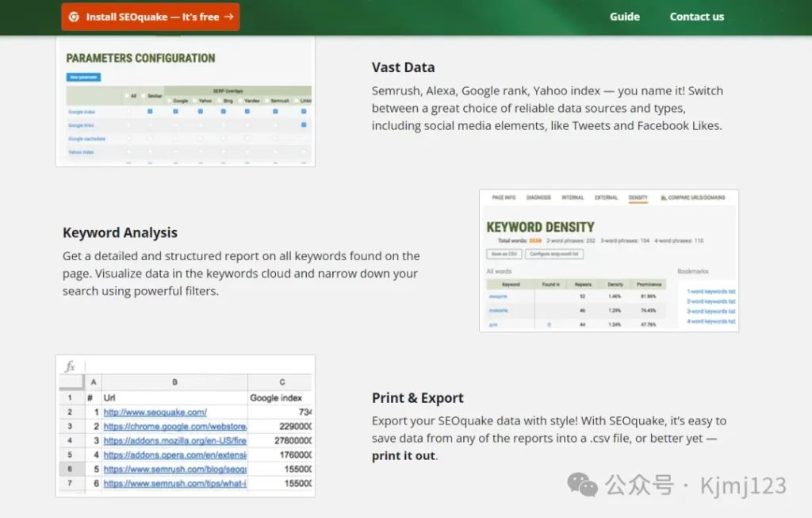Select spreadsheet column header B
The image size is (812, 518).
point(174,382)
